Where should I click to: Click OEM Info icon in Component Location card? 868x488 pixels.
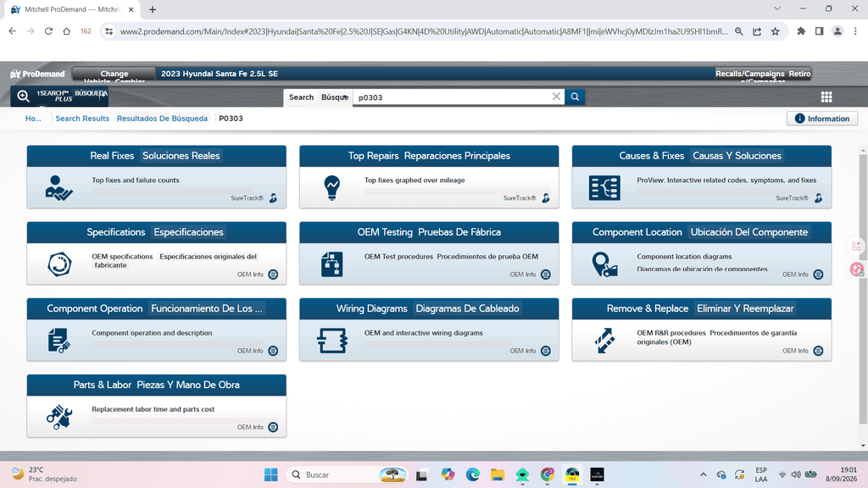coord(818,274)
